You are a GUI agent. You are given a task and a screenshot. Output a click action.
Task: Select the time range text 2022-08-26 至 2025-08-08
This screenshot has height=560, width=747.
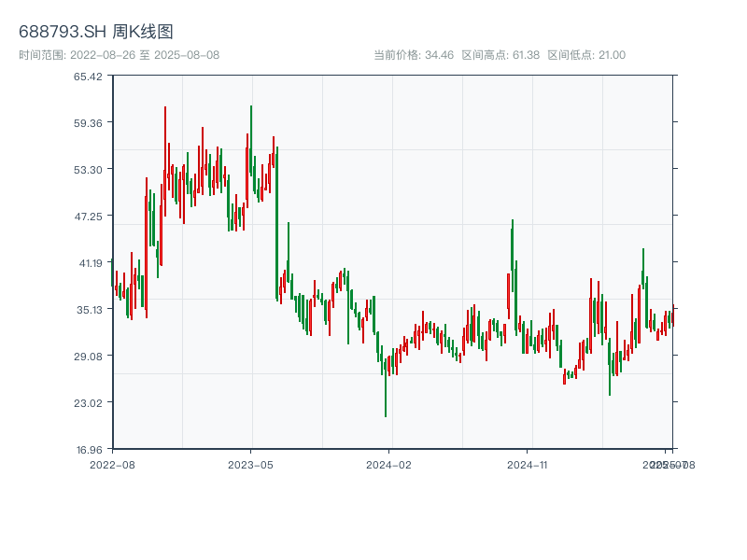coord(120,55)
